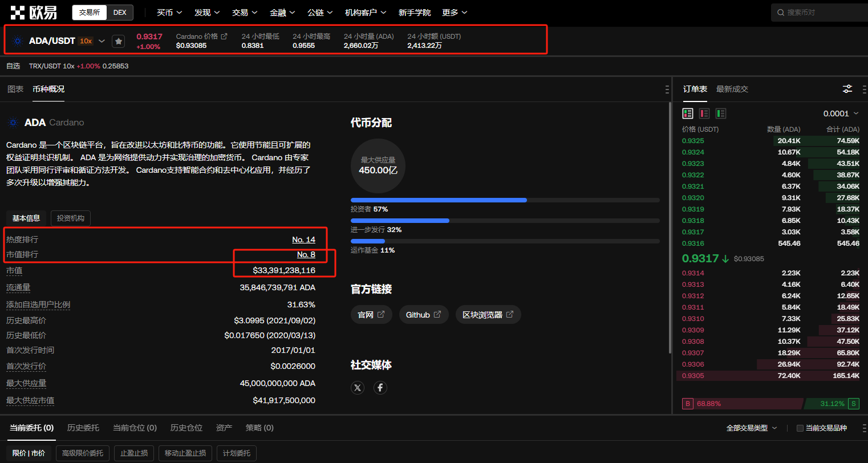Click the star favorite icon beside ADA/USDT
Screen dimensions: 868x463
tap(118, 41)
